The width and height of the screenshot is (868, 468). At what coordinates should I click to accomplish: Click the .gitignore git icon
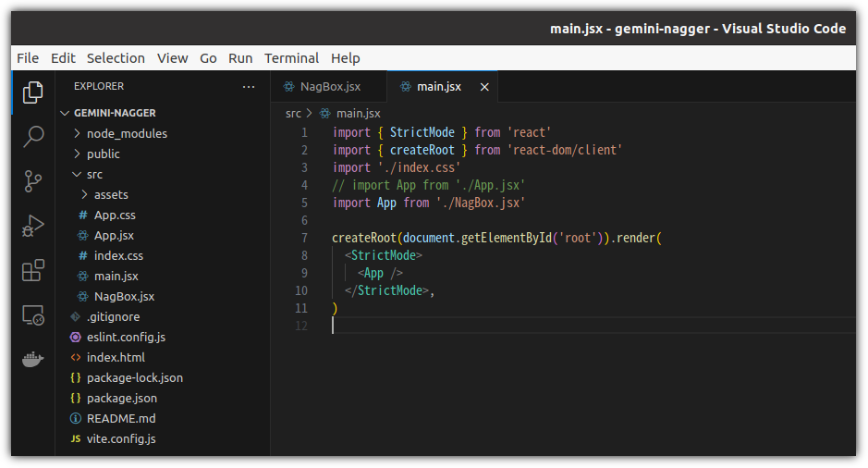(x=75, y=317)
